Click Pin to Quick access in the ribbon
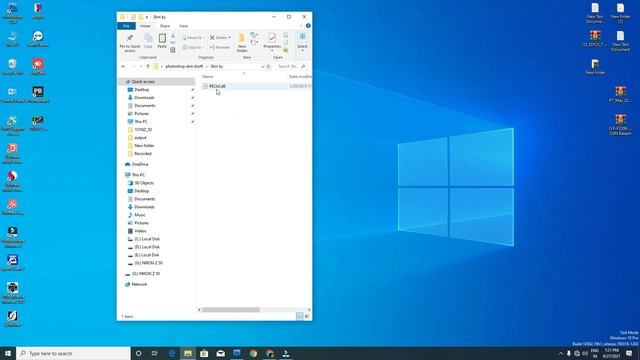This screenshot has width=640, height=360. point(130,42)
